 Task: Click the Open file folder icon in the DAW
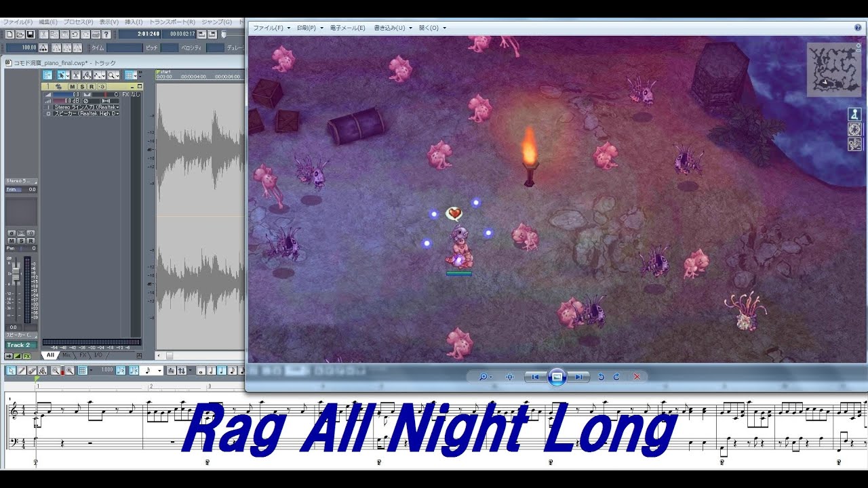20,35
